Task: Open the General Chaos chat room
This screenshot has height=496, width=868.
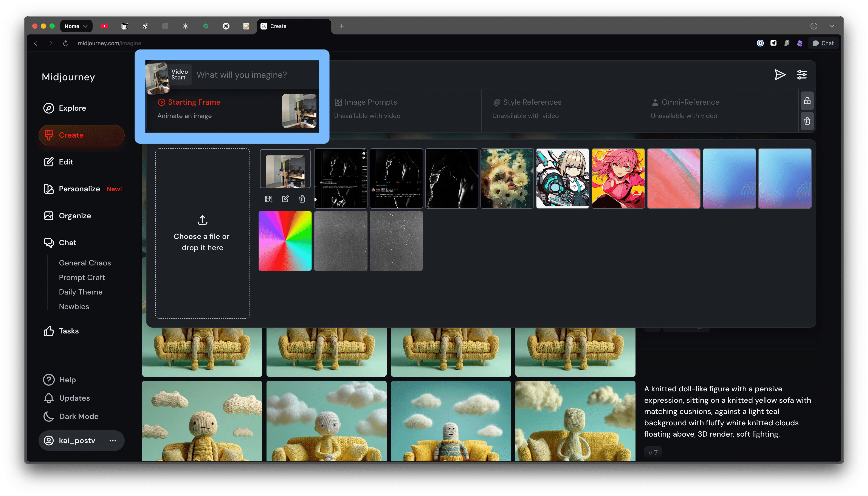Action: [85, 263]
